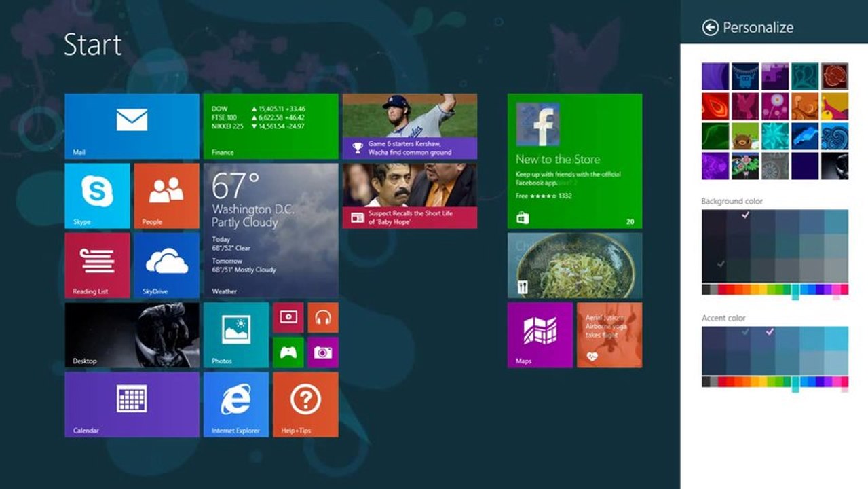Select the black-and-white desktop wallpaper thumbnail
This screenshot has height=489, width=868.
(x=835, y=166)
